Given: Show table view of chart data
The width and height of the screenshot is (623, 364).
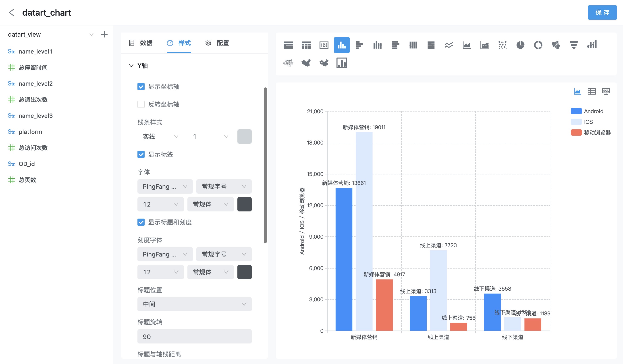Looking at the screenshot, I should click(x=592, y=91).
